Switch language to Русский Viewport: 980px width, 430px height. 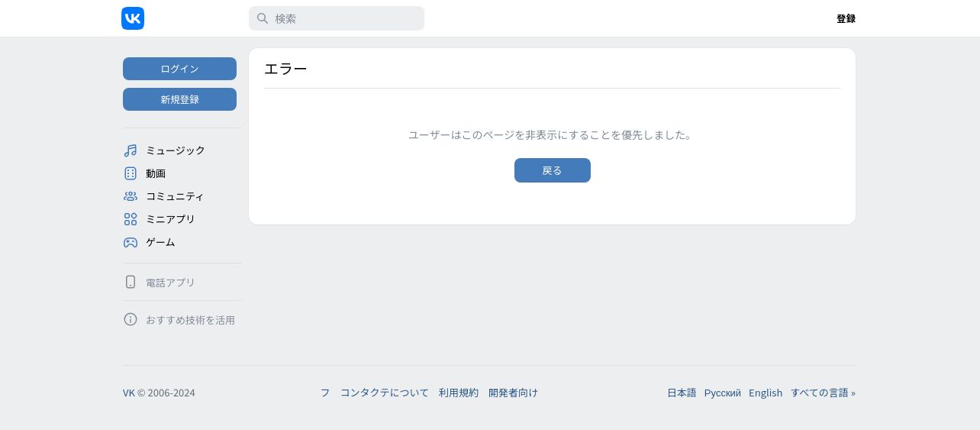(x=723, y=393)
